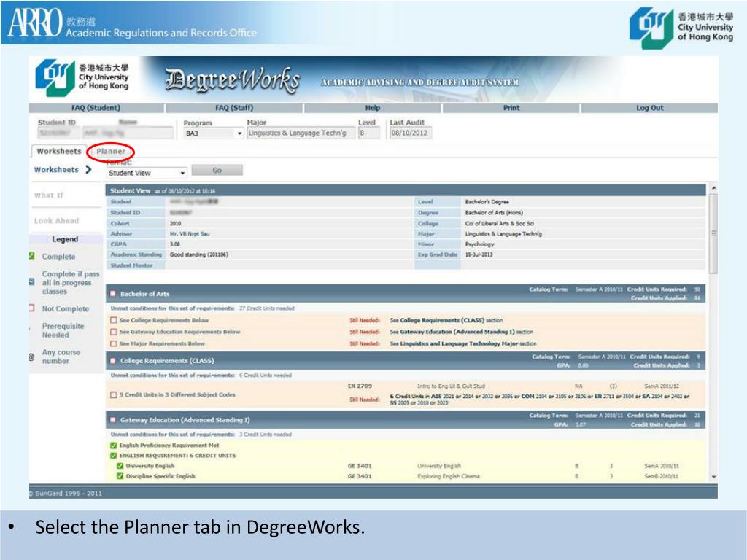Click the College value Col of Liberal Arts & Soc Sci

coord(499,223)
